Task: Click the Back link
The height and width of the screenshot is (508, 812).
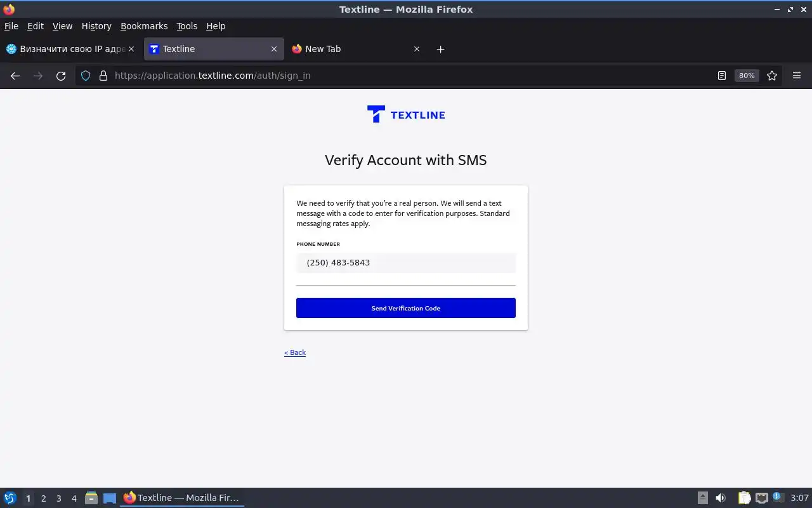Action: [x=295, y=352]
